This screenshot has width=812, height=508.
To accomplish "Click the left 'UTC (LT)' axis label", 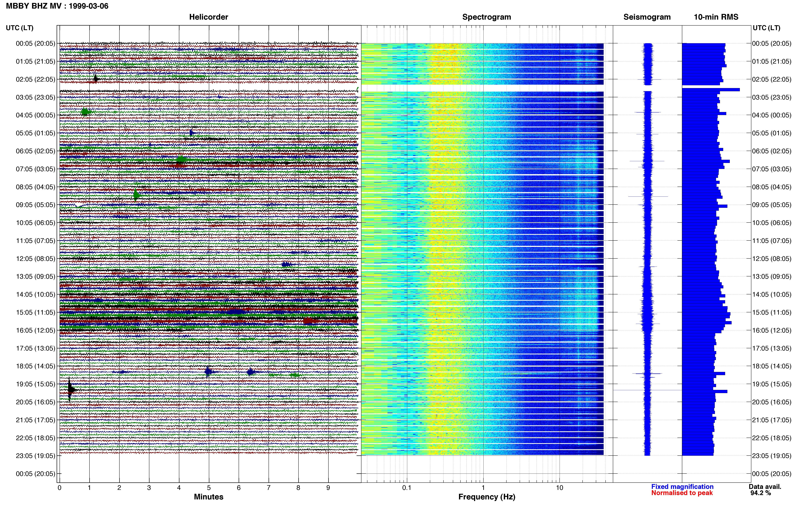I will 20,28.
